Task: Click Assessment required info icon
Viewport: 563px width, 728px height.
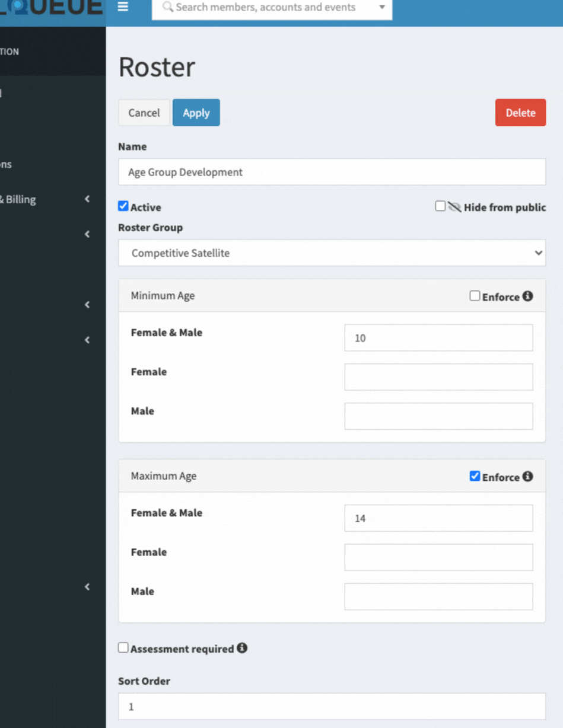Action: click(x=242, y=648)
